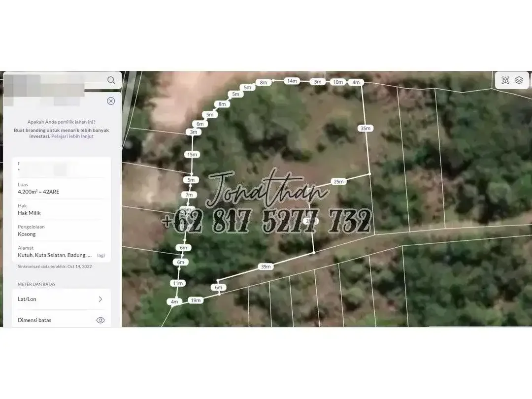This screenshot has width=532, height=399.
Task: Click the "Hak Milik" value
Action: [29, 213]
